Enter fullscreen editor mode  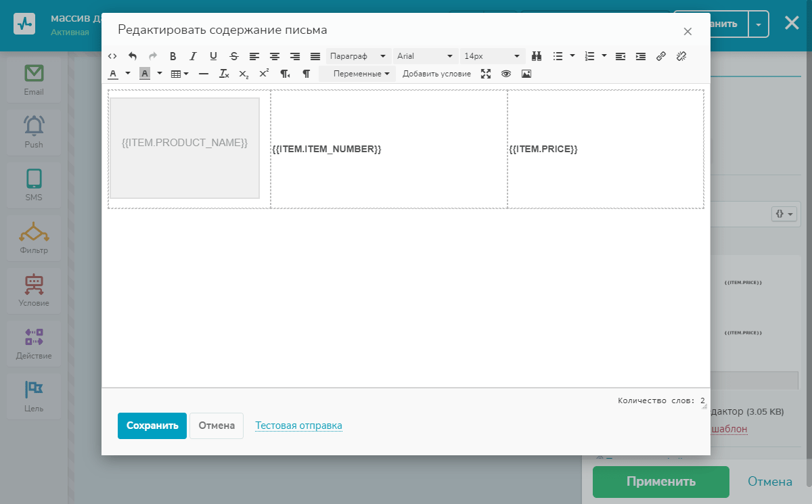click(486, 74)
